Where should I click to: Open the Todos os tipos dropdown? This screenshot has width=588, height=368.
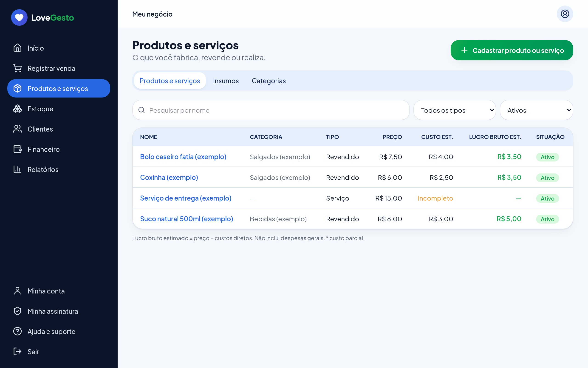click(x=454, y=110)
